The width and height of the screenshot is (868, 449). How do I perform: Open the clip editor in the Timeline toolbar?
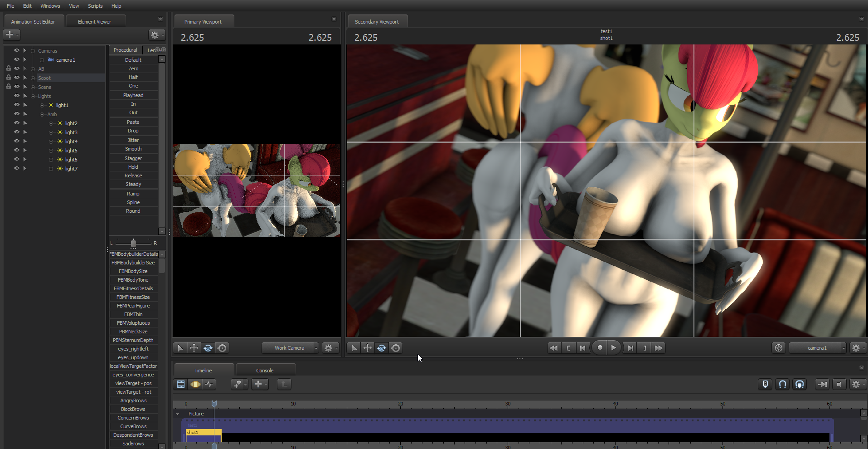(181, 384)
